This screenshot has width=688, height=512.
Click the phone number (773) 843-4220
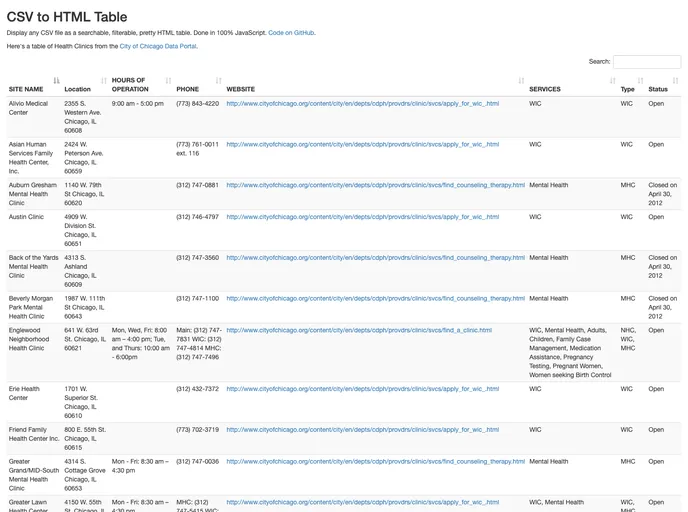(197, 104)
